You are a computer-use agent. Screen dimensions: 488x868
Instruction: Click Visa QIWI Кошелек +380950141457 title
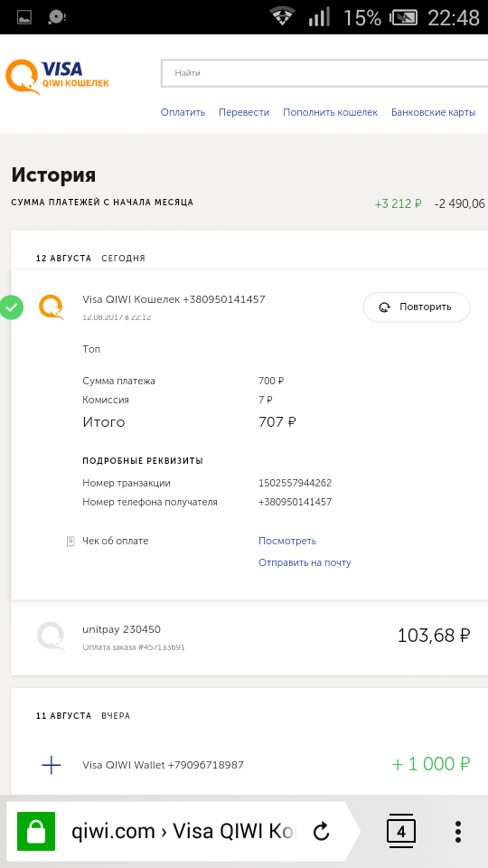click(174, 299)
